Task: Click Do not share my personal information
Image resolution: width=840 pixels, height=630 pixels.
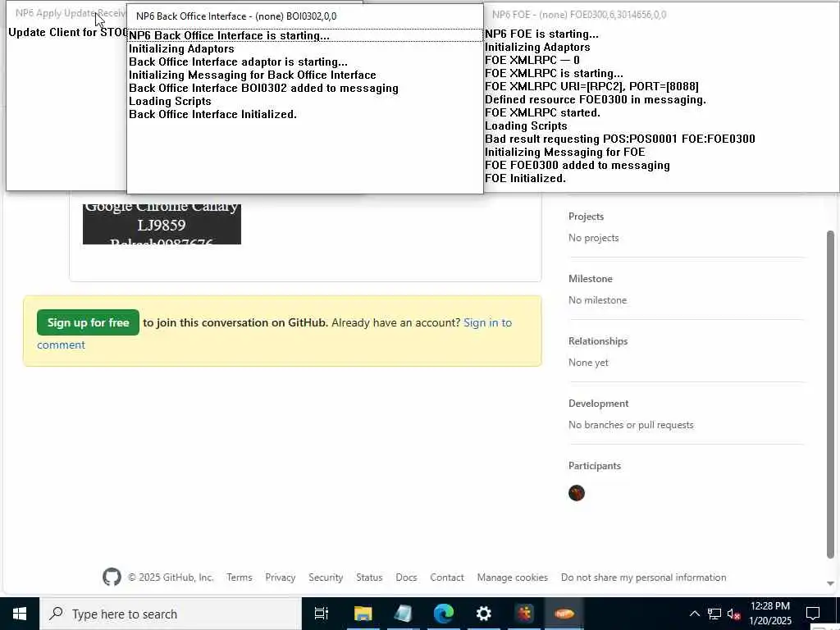Action: tap(643, 577)
